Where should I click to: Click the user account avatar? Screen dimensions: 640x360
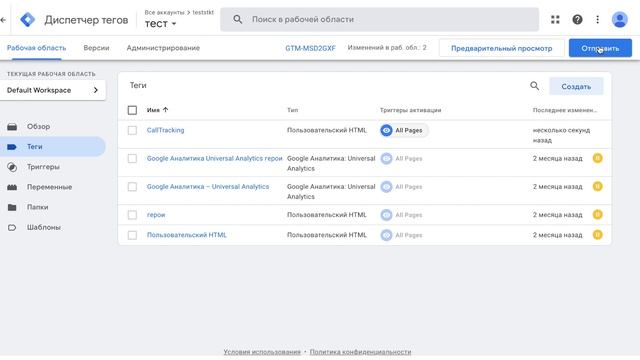click(x=620, y=19)
